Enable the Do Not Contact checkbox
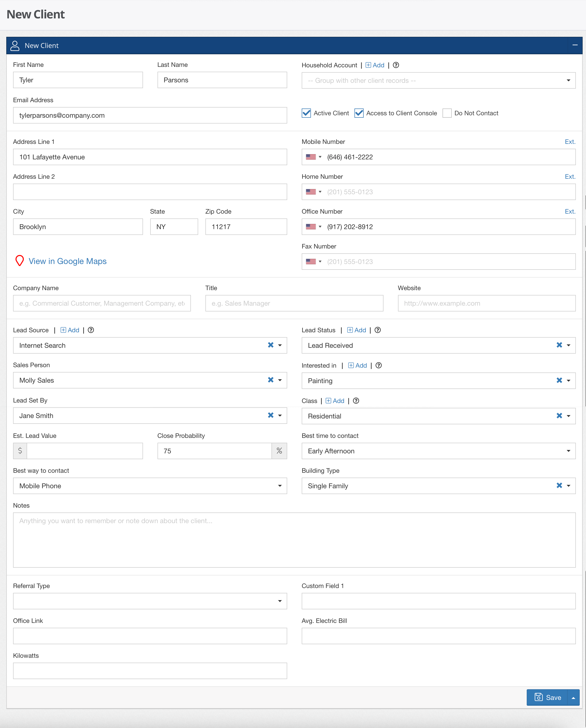Image resolution: width=586 pixels, height=728 pixels. tap(447, 113)
